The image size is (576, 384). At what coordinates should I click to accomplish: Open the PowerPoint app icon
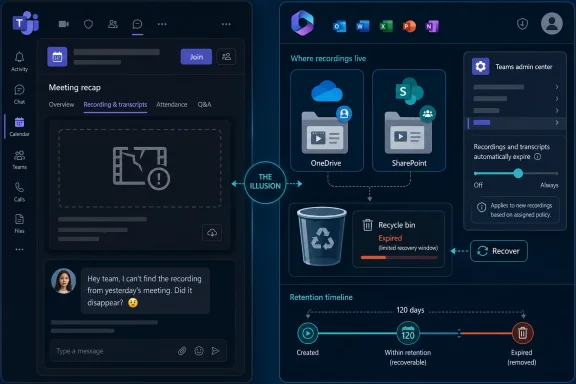pyautogui.click(x=409, y=26)
